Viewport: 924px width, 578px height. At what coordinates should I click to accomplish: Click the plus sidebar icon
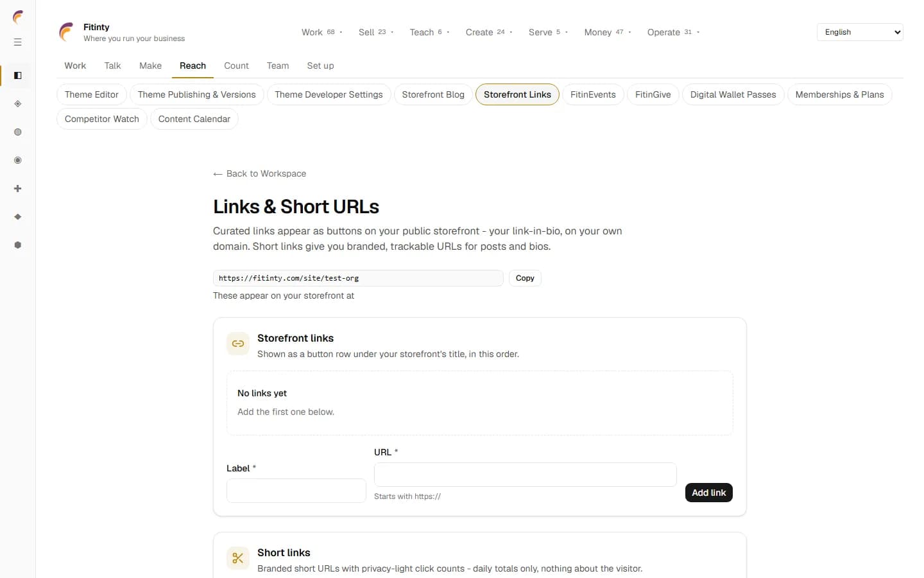coord(18,189)
